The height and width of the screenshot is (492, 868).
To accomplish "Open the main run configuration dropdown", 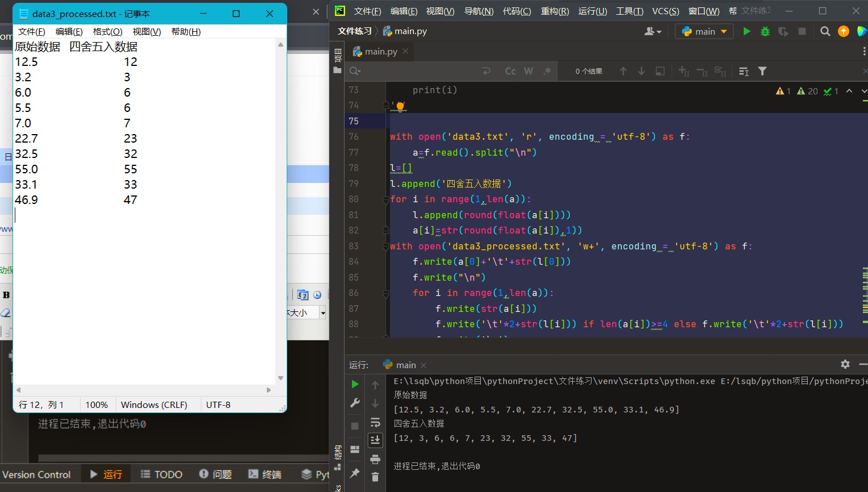I will click(x=705, y=32).
